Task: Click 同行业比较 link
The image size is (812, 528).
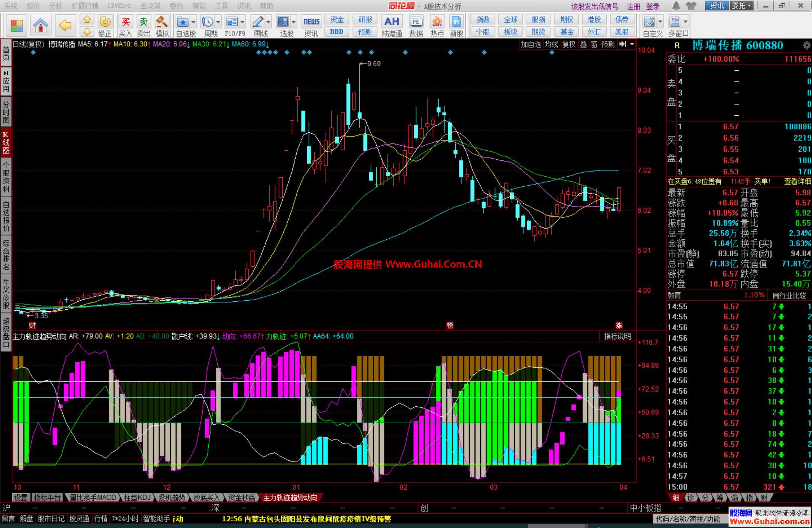Action: click(789, 296)
